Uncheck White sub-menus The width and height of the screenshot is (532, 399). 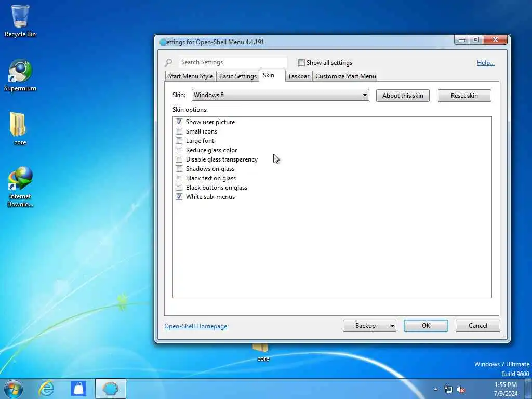coord(179,197)
